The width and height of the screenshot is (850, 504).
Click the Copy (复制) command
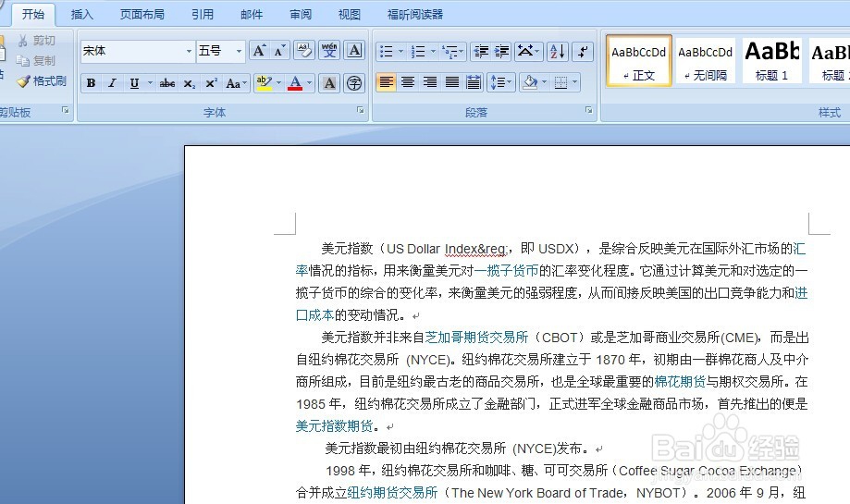(x=36, y=61)
